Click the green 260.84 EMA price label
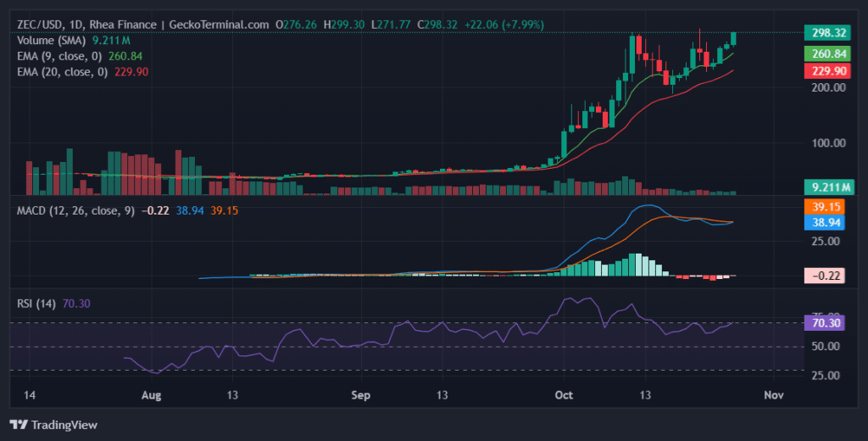The image size is (868, 441). pos(828,53)
